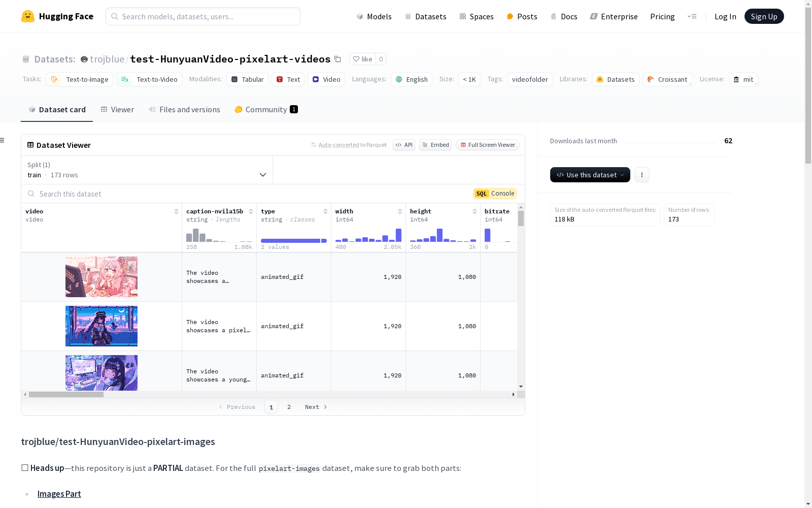
Task: Filter by the Tabular modality tag
Action: click(x=248, y=79)
